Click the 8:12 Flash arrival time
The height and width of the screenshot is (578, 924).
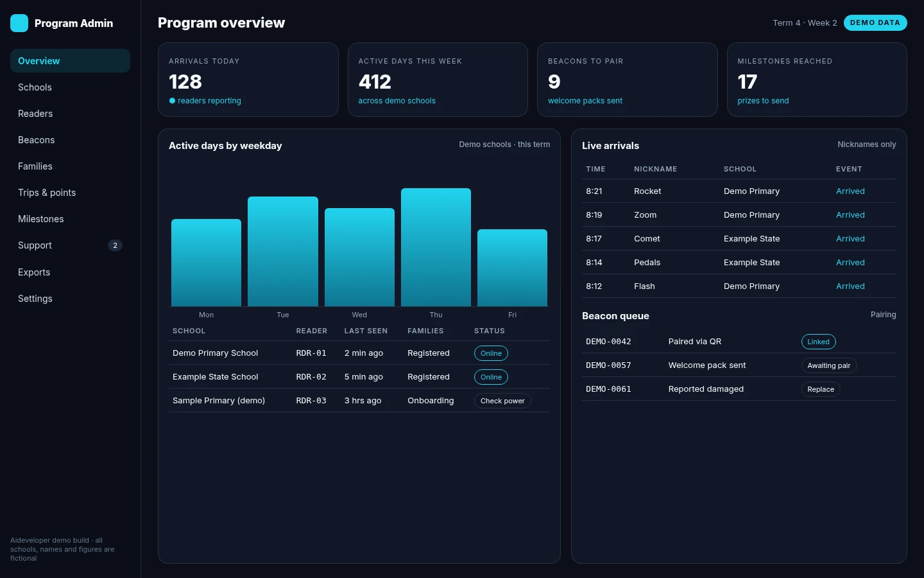coord(594,286)
